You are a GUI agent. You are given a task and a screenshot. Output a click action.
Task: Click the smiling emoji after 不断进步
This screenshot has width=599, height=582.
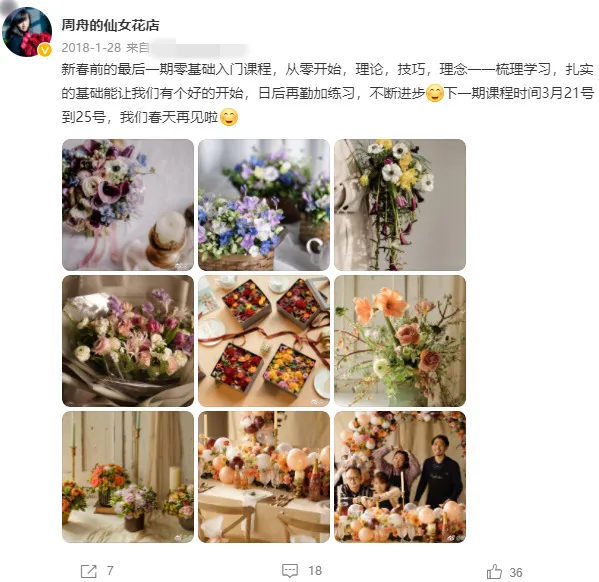tap(434, 93)
